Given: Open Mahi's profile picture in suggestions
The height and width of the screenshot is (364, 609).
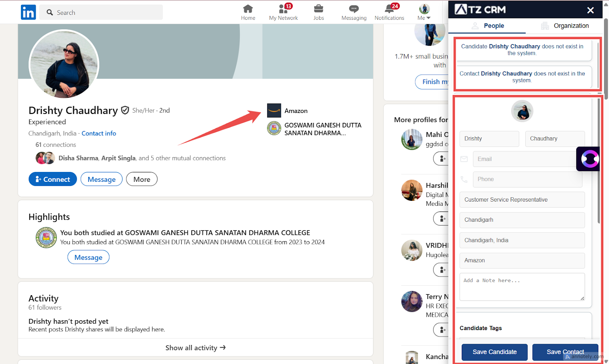Looking at the screenshot, I should [412, 139].
